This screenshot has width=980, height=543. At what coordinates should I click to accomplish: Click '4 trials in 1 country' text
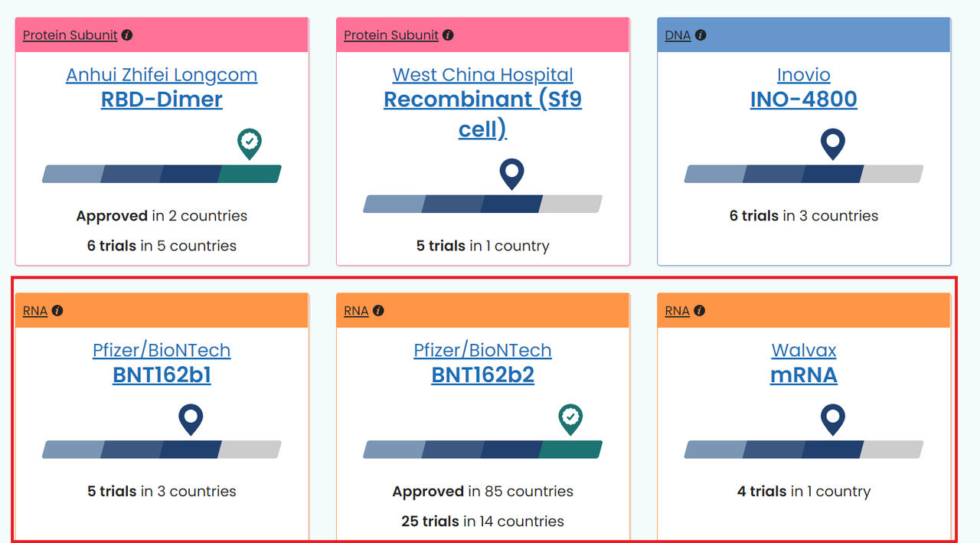pos(804,492)
